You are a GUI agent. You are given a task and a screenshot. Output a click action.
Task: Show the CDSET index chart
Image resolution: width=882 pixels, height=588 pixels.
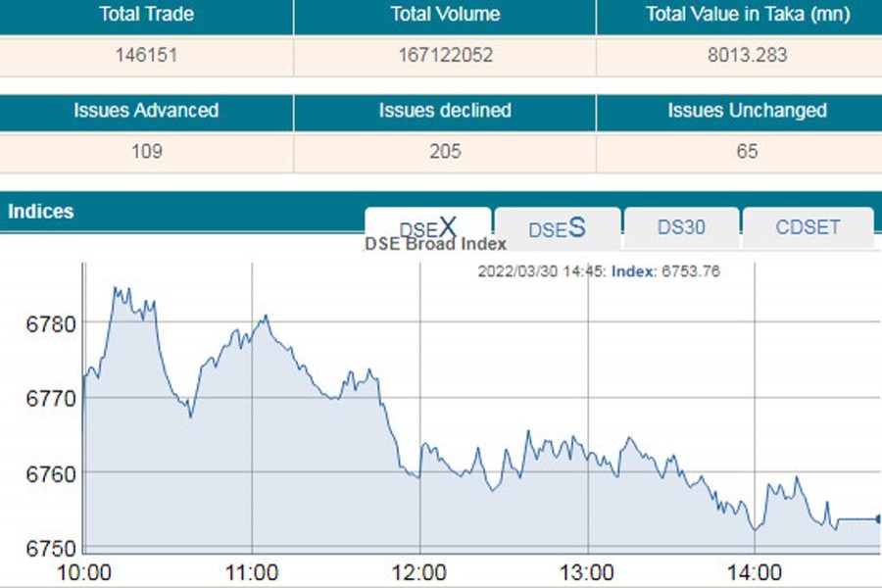[x=808, y=227]
